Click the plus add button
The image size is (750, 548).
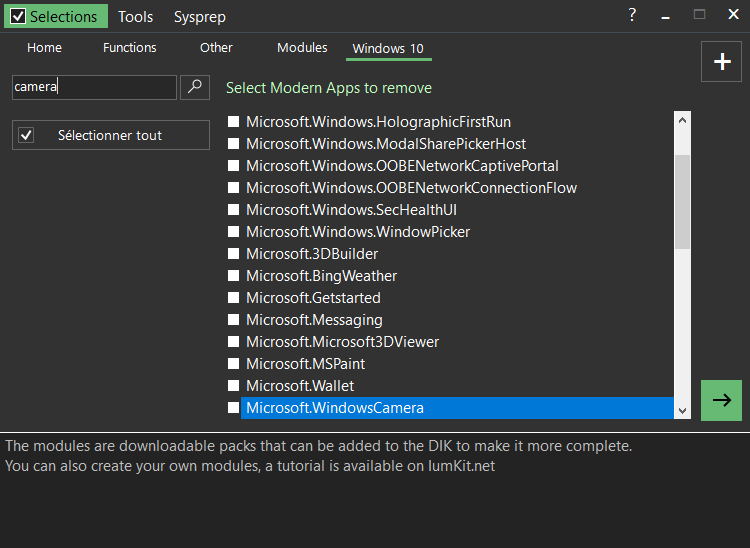(721, 62)
